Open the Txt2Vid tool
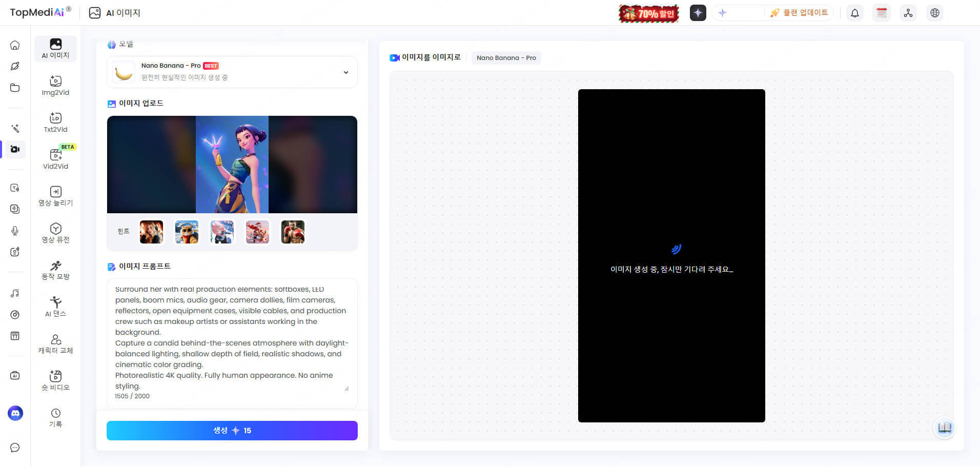Viewport: 980px width, 467px height. pyautogui.click(x=55, y=123)
